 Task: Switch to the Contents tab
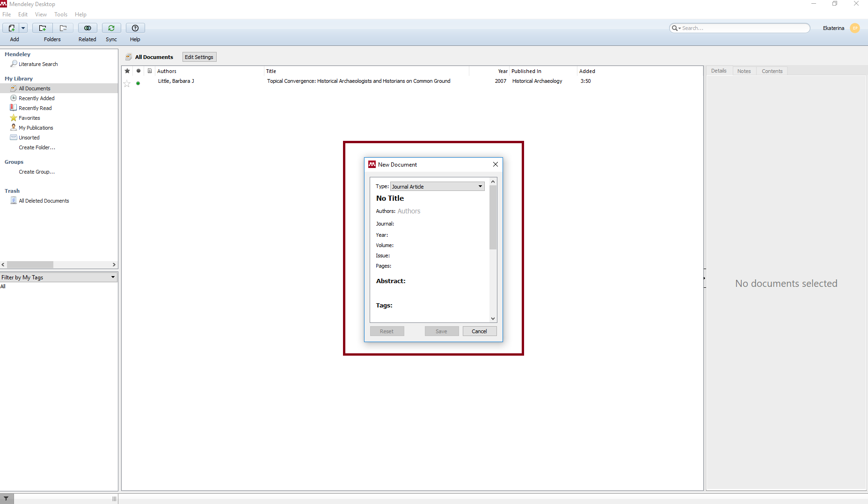772,71
